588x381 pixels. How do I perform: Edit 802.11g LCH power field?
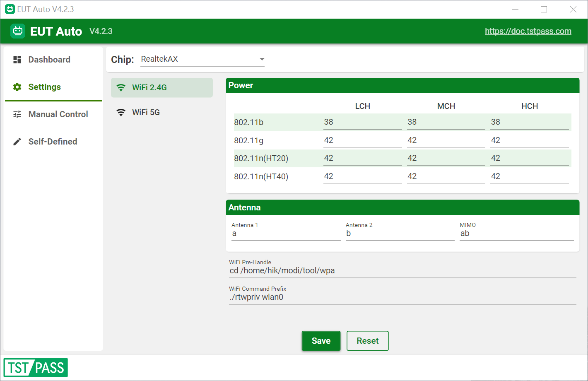click(362, 140)
